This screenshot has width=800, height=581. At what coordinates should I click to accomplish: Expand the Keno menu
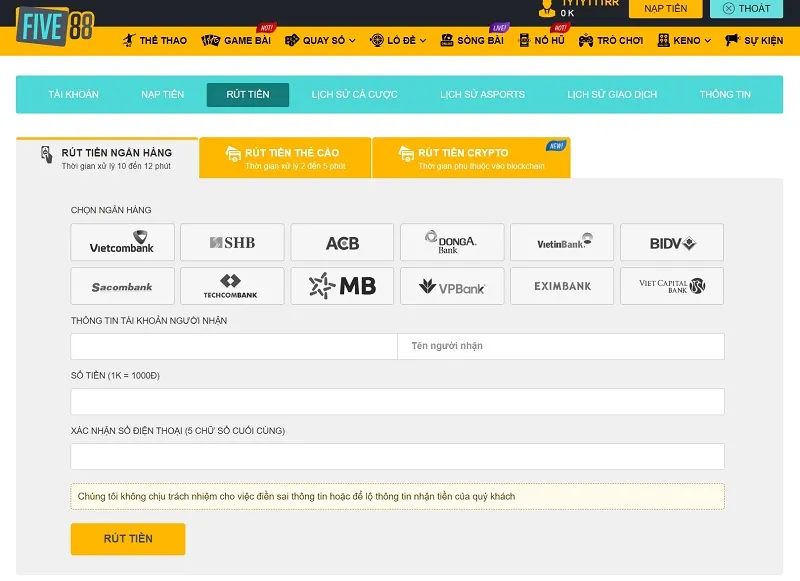tap(684, 40)
